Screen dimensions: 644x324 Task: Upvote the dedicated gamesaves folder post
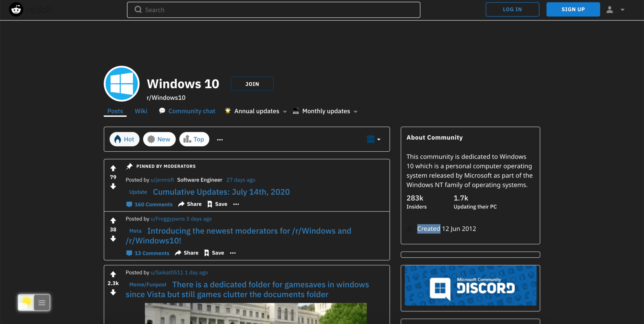click(x=113, y=274)
